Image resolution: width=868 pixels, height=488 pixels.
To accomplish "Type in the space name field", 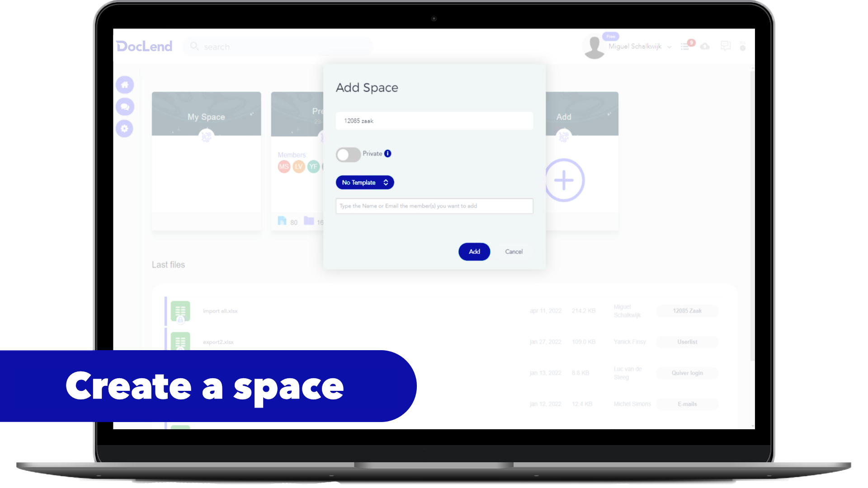I will click(x=434, y=120).
